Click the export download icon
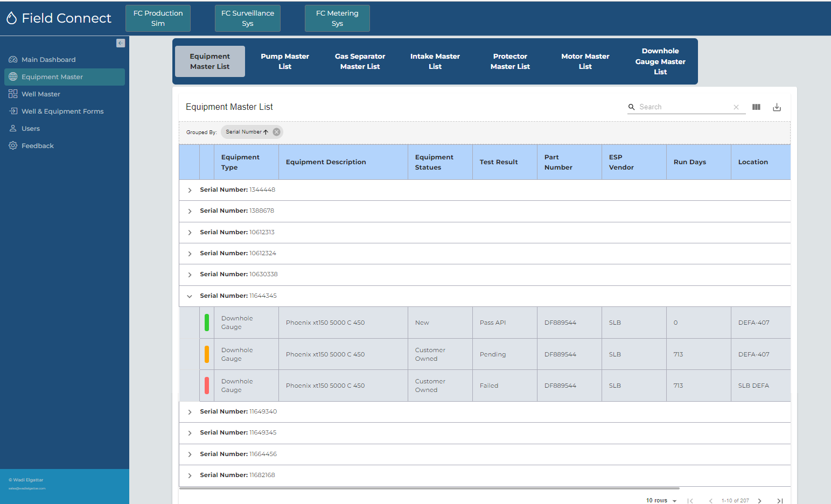The width and height of the screenshot is (831, 504). [x=777, y=107]
